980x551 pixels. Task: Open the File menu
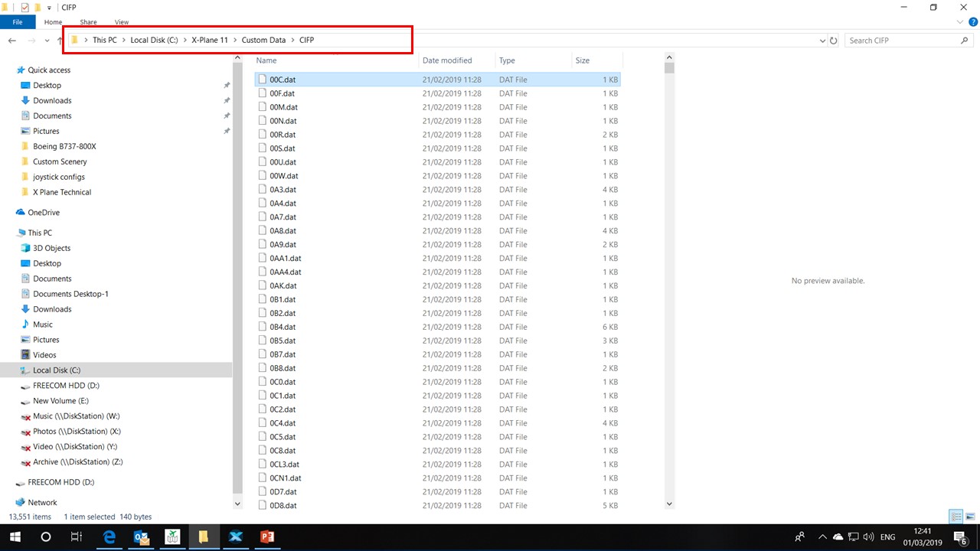(x=18, y=22)
